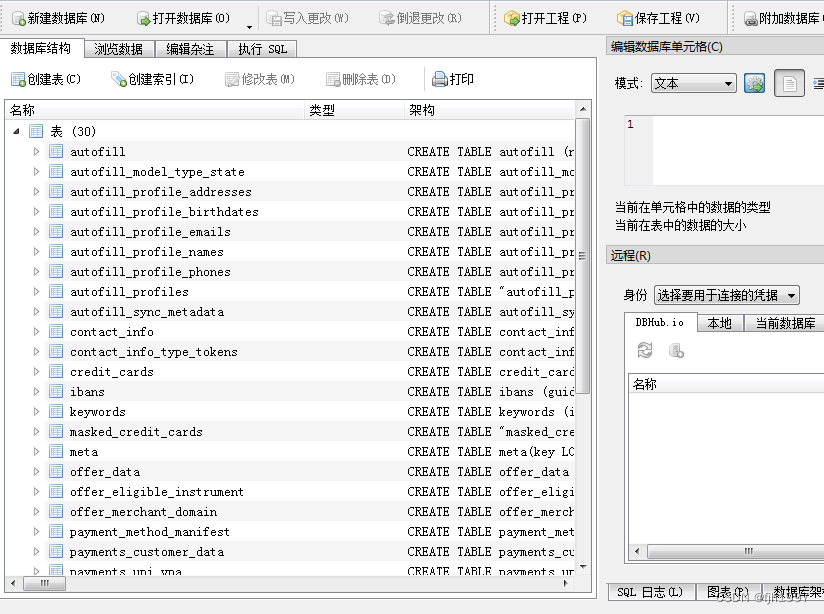Expand the contact_info table node
The image size is (824, 614).
[36, 331]
